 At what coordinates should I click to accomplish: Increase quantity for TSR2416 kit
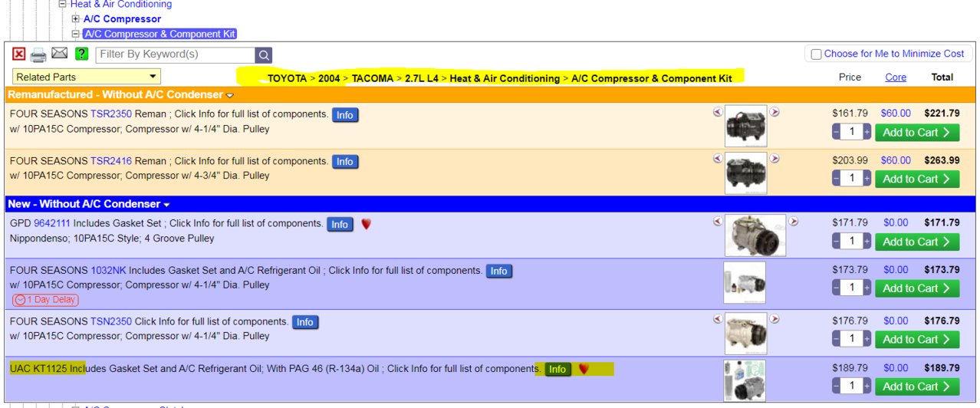click(867, 179)
